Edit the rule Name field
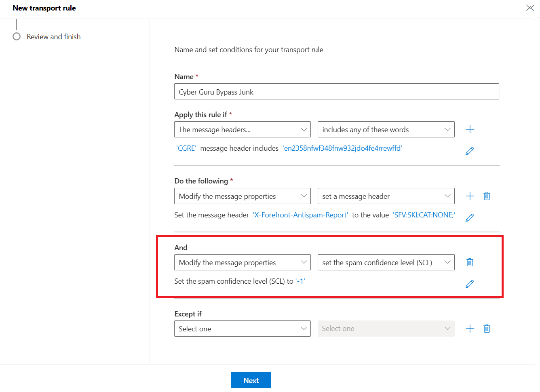This screenshot has height=392, width=540. point(336,91)
